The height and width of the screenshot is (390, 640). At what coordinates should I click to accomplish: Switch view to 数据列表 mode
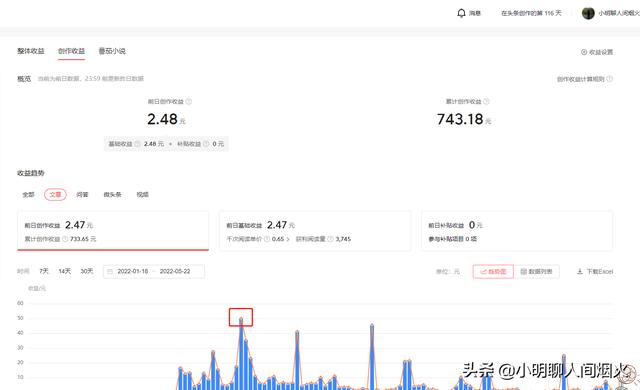pyautogui.click(x=536, y=271)
